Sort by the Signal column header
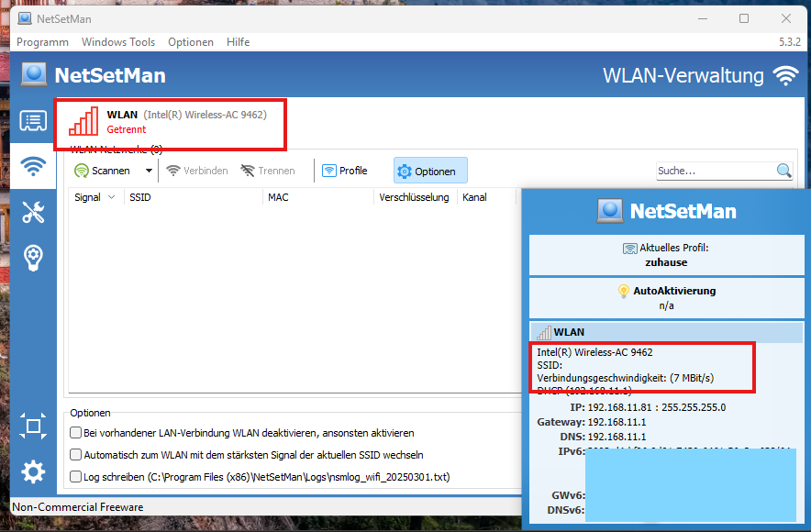Image resolution: width=811 pixels, height=532 pixels. point(94,197)
